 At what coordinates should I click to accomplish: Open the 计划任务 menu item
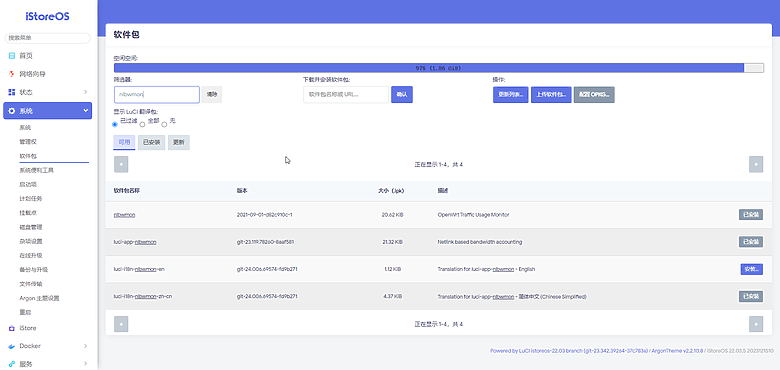31,199
